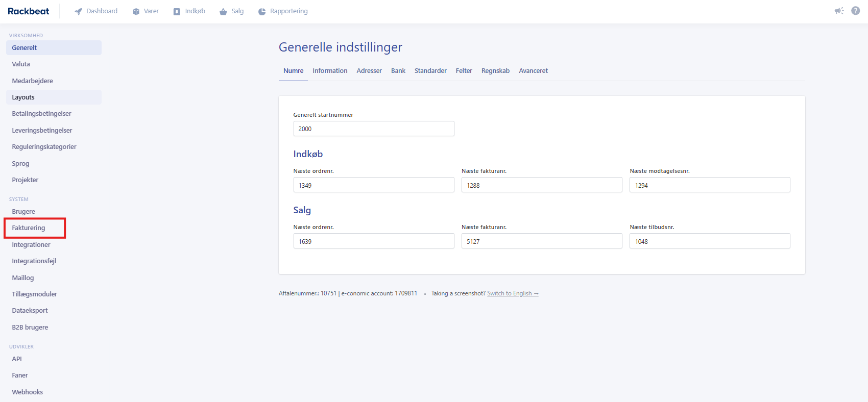868x402 pixels.
Task: Click the Rapportering pie chart icon
Action: [x=262, y=12]
